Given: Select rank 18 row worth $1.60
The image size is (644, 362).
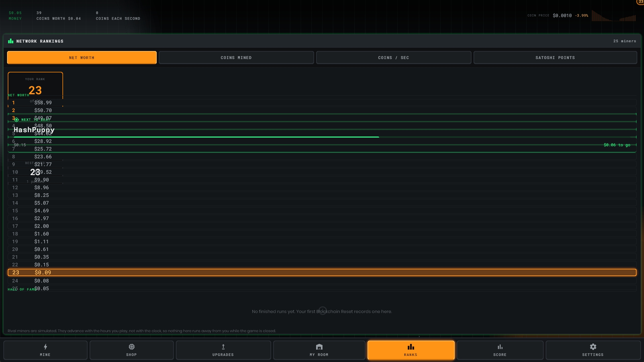Looking at the screenshot, I should (322, 234).
